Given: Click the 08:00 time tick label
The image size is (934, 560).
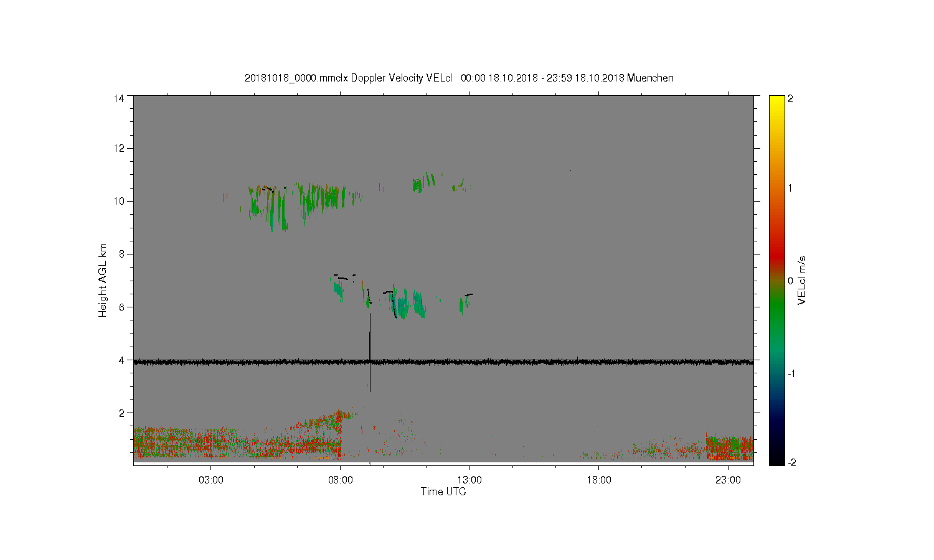Looking at the screenshot, I should 341,480.
